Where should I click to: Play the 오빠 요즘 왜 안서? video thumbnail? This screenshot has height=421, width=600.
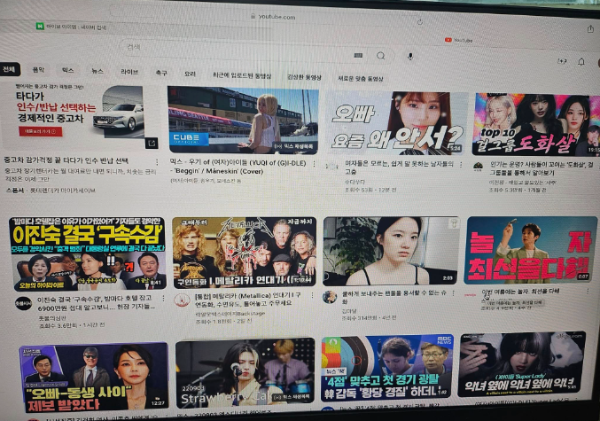pyautogui.click(x=396, y=123)
